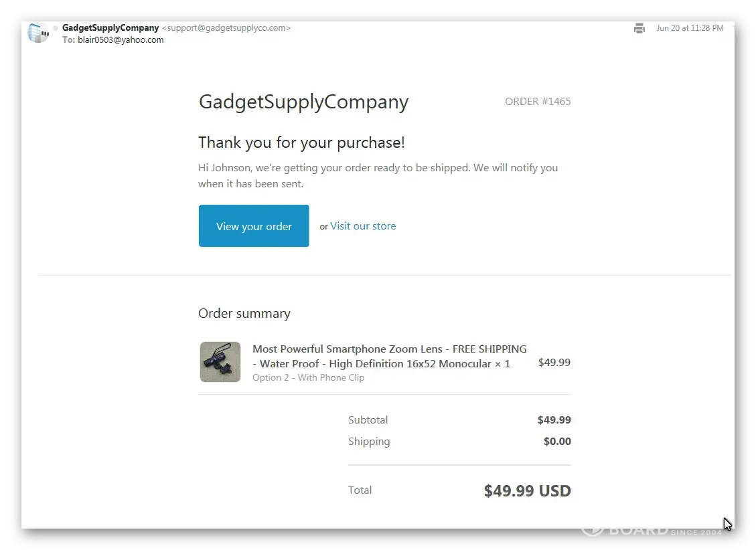Click the GadgetSupplyCompany sender name
The image size is (756, 550).
(x=110, y=28)
